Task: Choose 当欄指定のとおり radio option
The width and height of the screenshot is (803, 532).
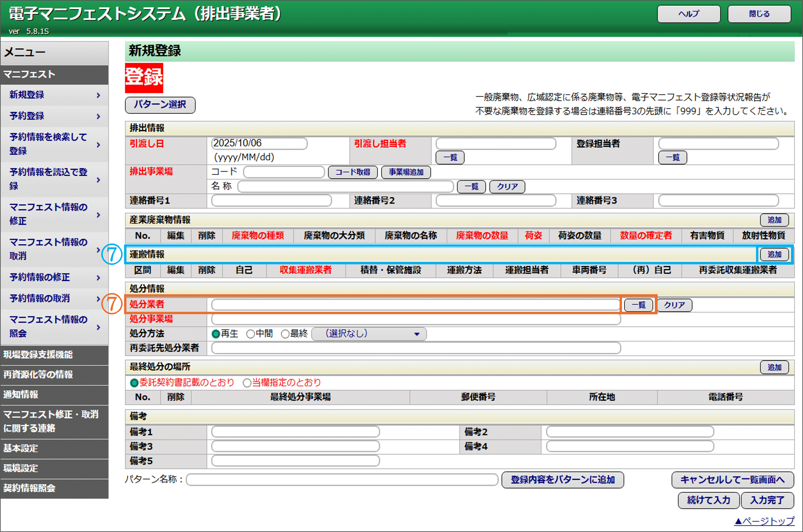Action: 247,383
